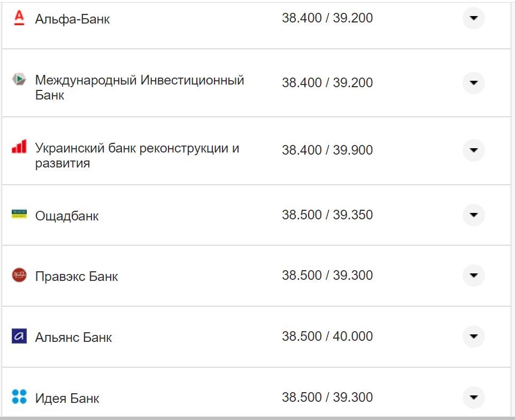Click the Идея Банк blue dots logo
This screenshot has width=515, height=420.
point(19,397)
